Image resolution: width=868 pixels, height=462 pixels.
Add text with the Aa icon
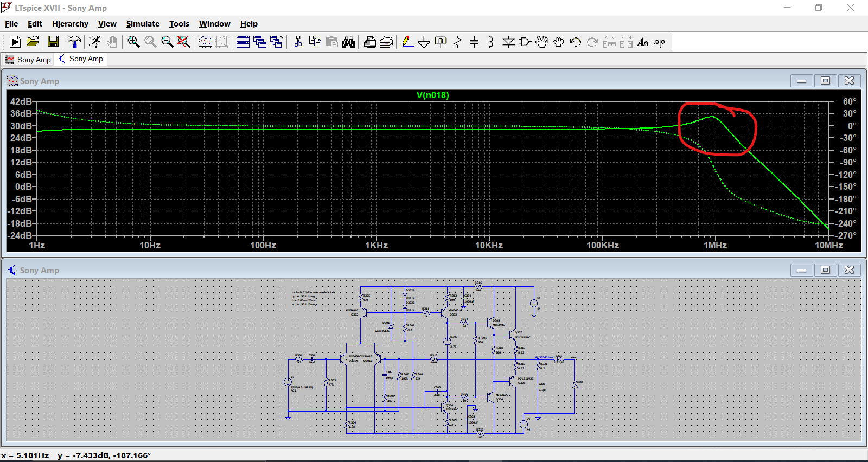tap(643, 42)
